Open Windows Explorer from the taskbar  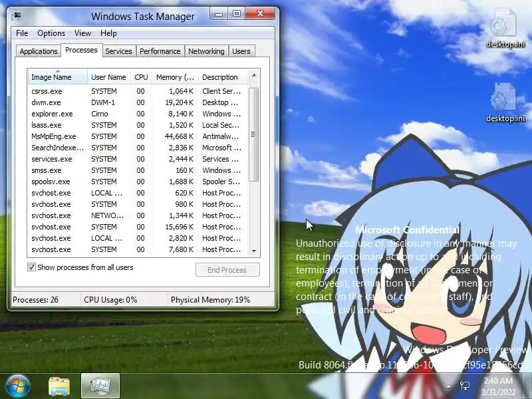click(59, 386)
